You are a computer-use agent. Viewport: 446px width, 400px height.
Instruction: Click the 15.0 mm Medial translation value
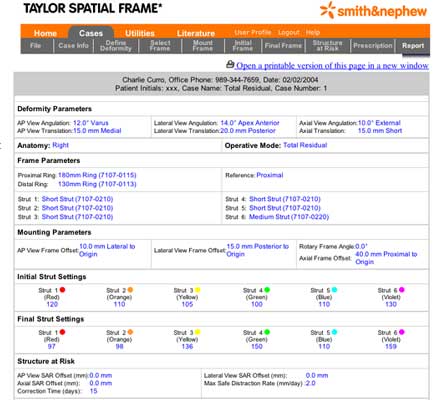click(97, 131)
